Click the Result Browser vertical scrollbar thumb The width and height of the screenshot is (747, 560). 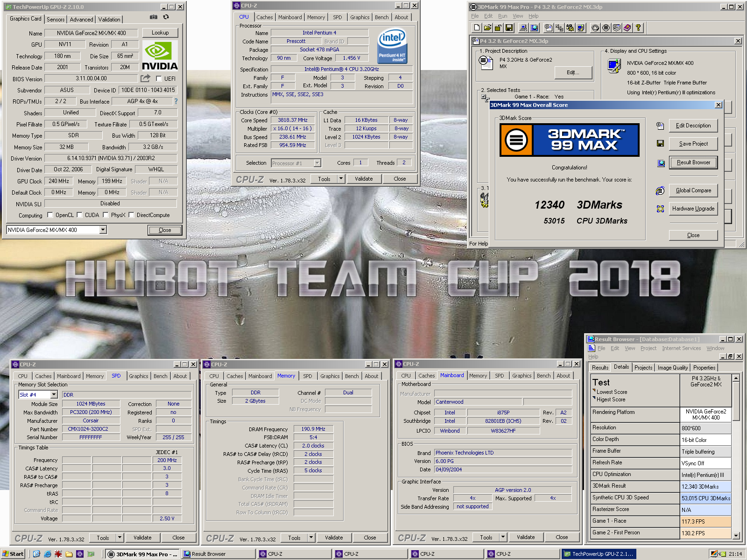736,401
